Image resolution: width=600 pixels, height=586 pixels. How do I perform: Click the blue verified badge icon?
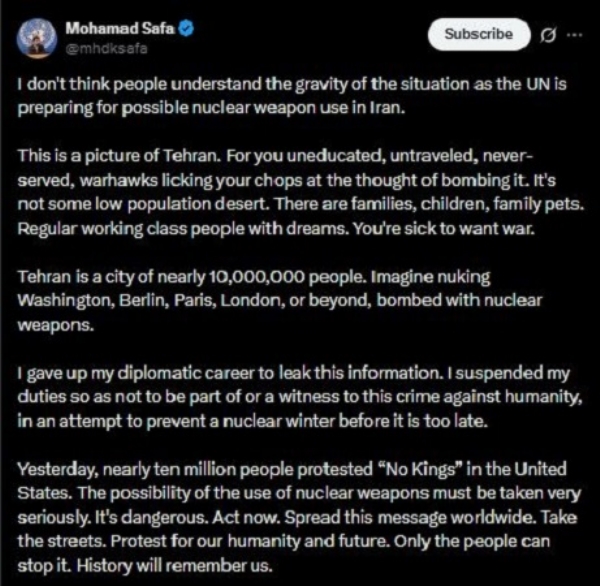tap(187, 27)
